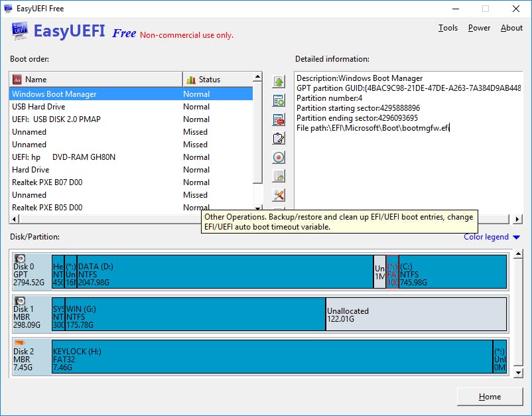
Task: Click the disk panel vertical scrollbar thumb
Action: pos(518,312)
